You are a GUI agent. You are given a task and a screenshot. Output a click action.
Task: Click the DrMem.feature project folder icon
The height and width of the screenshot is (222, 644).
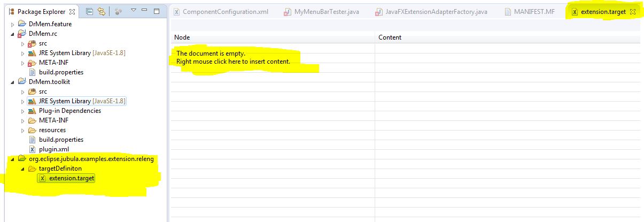pyautogui.click(x=22, y=24)
